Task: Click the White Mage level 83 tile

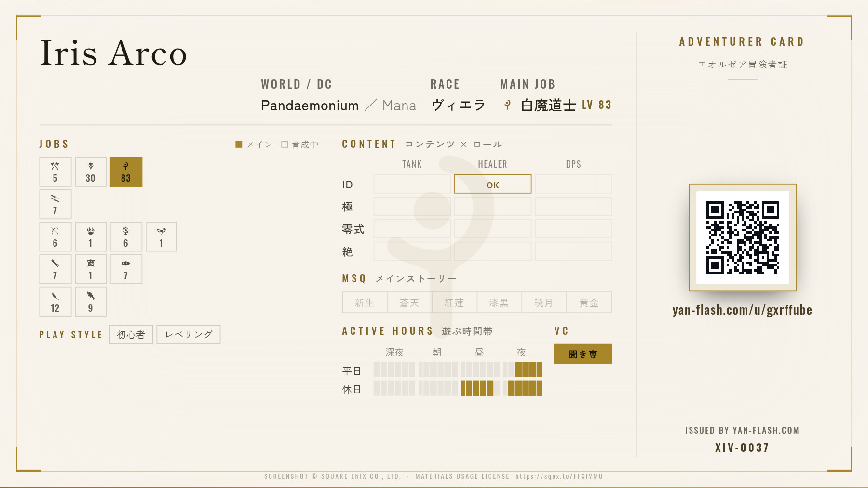Action: (x=126, y=172)
